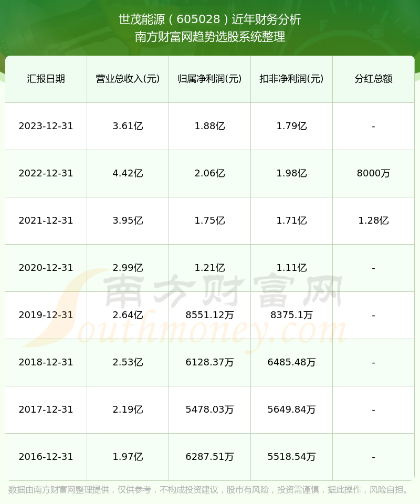Click the 归属净利润(元) column header
This screenshot has height=504, width=420.
click(x=210, y=79)
